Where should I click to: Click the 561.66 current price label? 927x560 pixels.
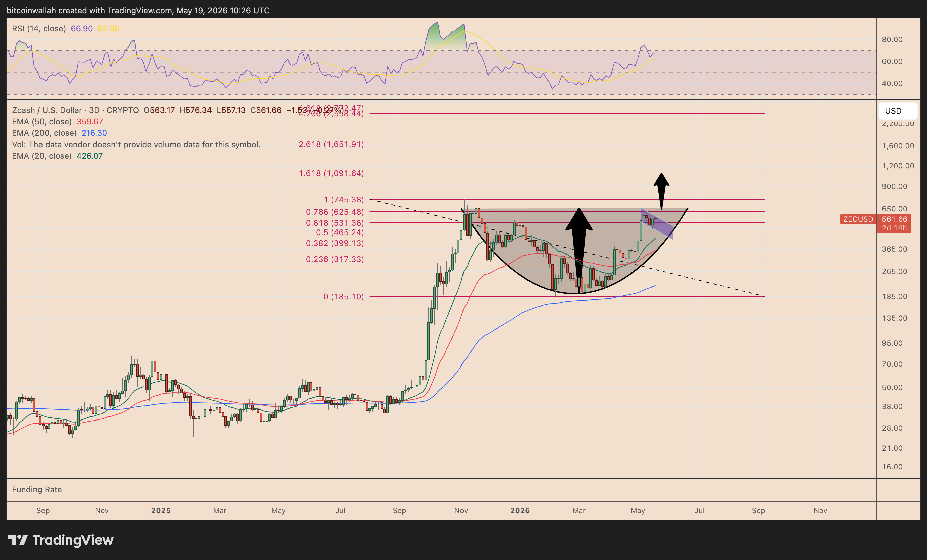(x=894, y=219)
